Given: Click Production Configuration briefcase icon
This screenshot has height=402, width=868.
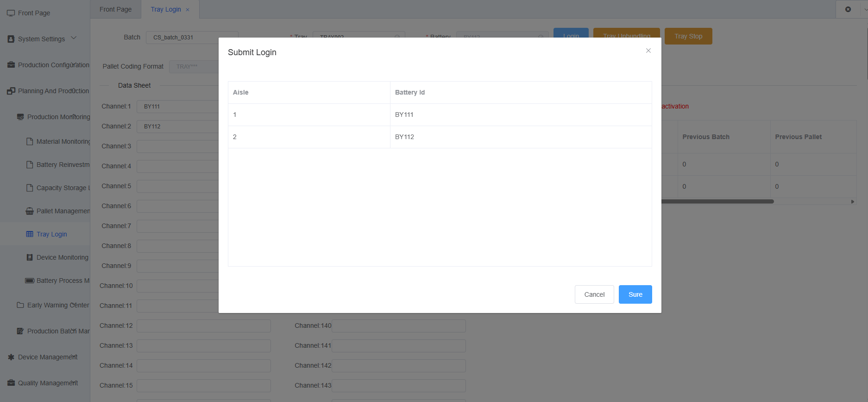Looking at the screenshot, I should coord(11,65).
